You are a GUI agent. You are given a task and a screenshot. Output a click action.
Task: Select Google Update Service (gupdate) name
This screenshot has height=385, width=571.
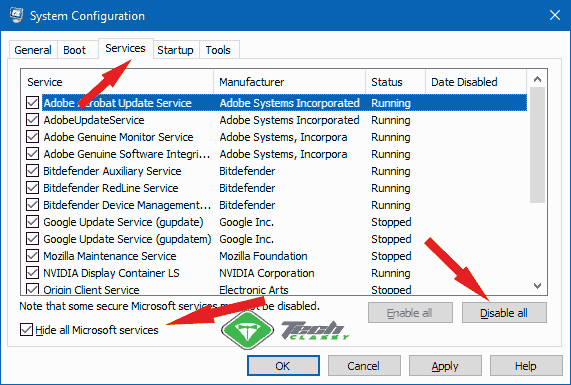point(123,222)
